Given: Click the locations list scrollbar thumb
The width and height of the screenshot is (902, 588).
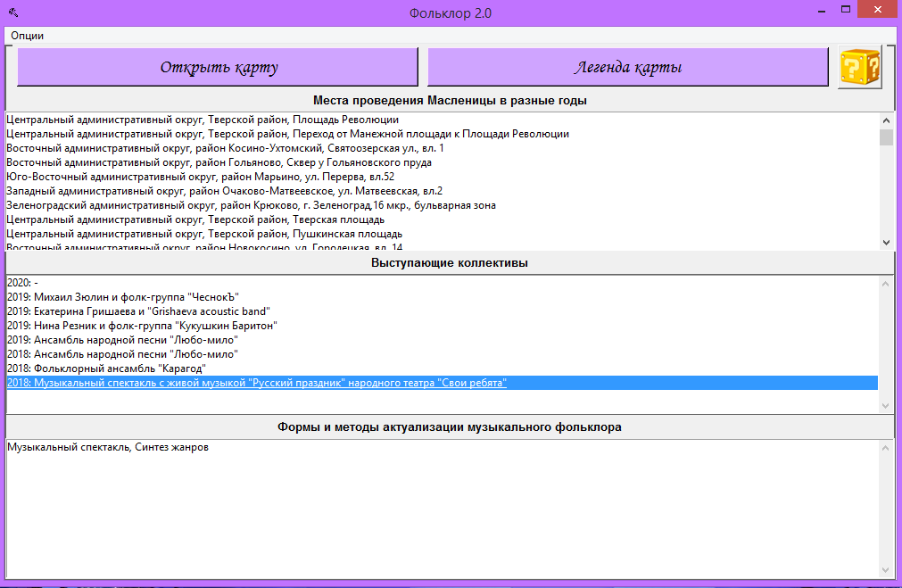Looking at the screenshot, I should point(886,137).
